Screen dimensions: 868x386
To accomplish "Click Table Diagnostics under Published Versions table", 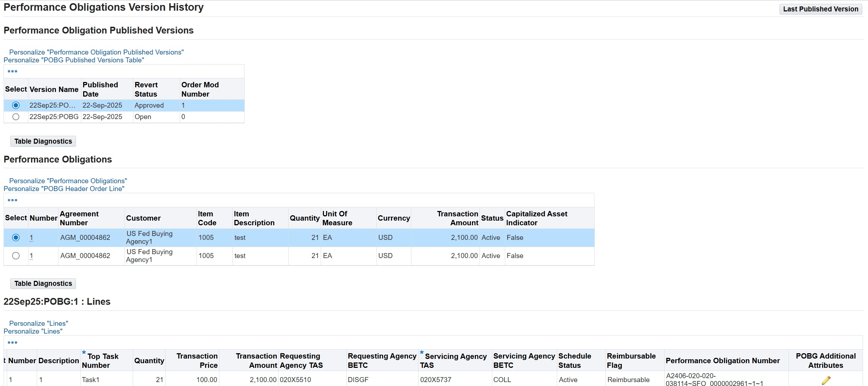I will (43, 141).
